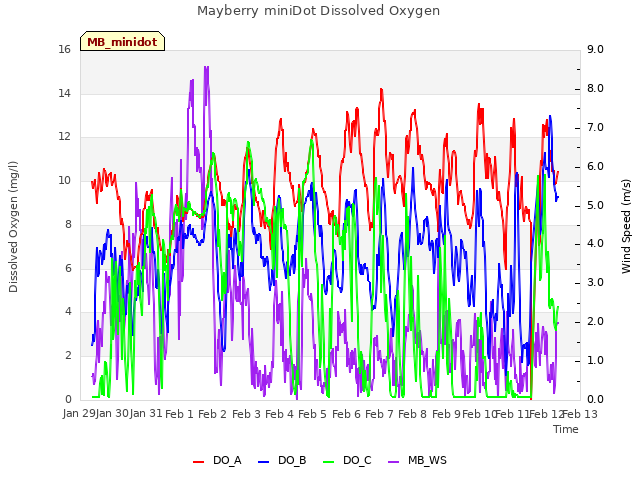
Task: Click the DO_A legend entry
Action: point(217,461)
